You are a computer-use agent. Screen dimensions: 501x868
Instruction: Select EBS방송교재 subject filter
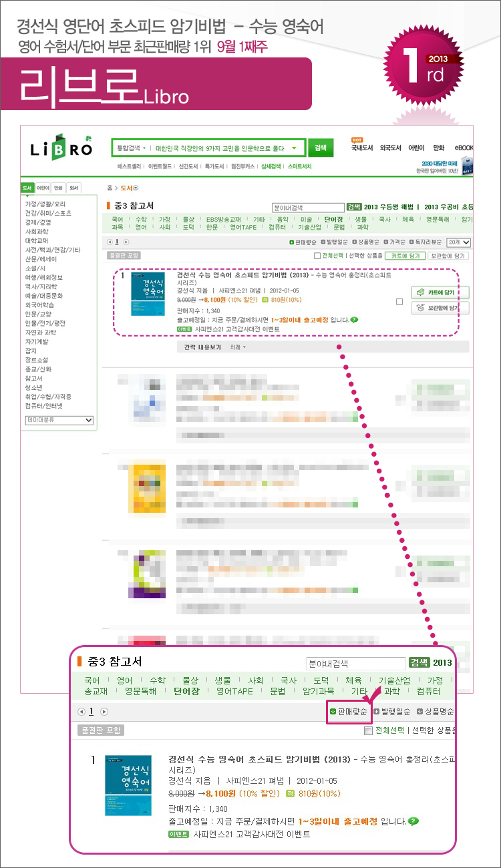(x=223, y=219)
